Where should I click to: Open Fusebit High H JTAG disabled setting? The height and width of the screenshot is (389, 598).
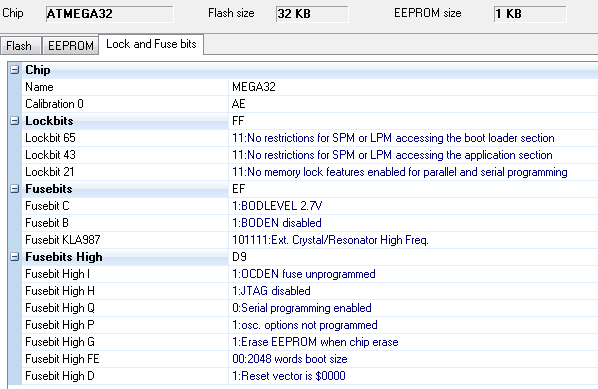click(271, 291)
